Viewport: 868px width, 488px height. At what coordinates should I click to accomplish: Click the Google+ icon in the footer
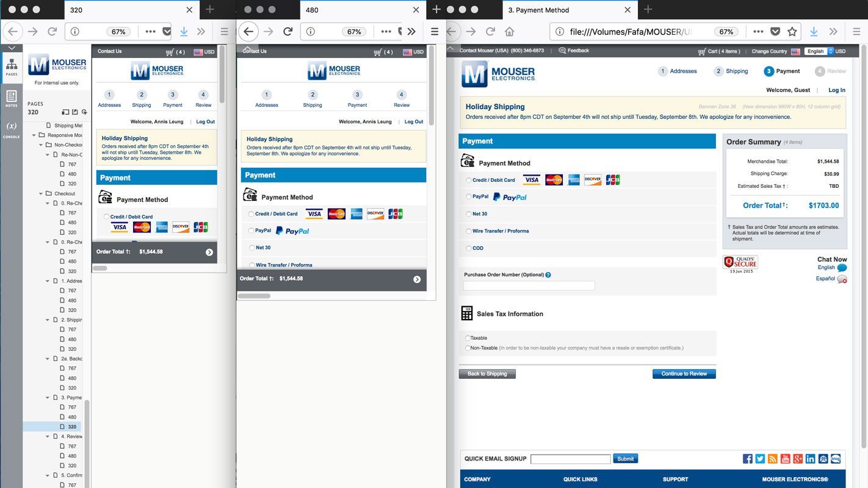798,458
